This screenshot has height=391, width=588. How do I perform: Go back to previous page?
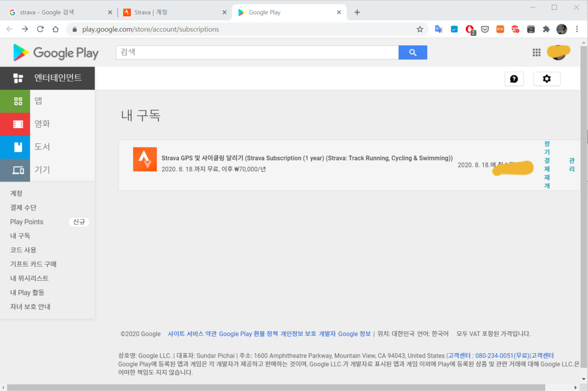click(10, 29)
